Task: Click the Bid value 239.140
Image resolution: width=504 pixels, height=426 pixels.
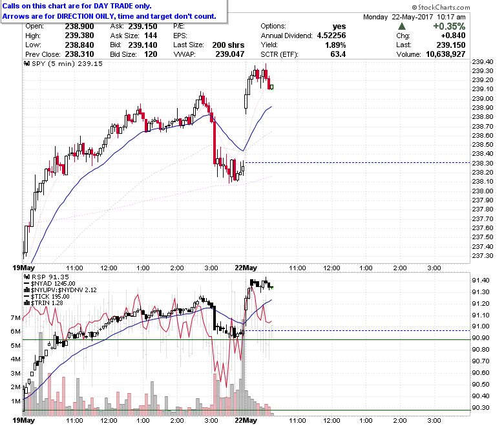Action: tap(143, 45)
